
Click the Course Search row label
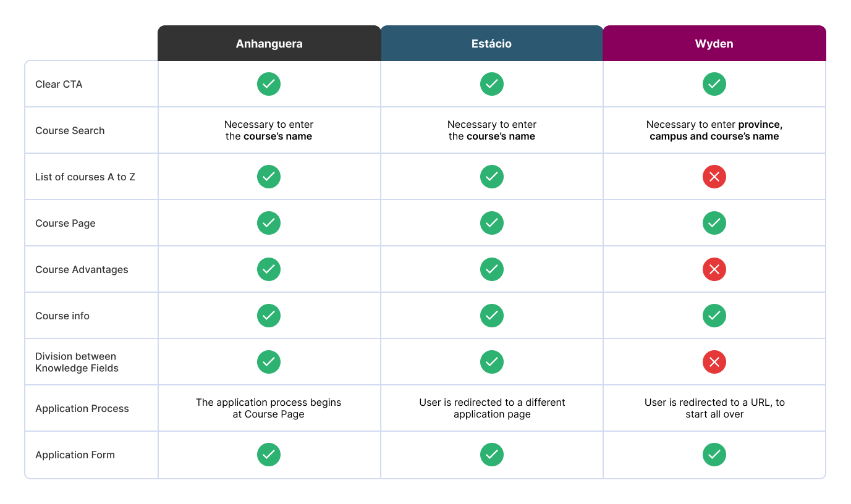(x=70, y=130)
